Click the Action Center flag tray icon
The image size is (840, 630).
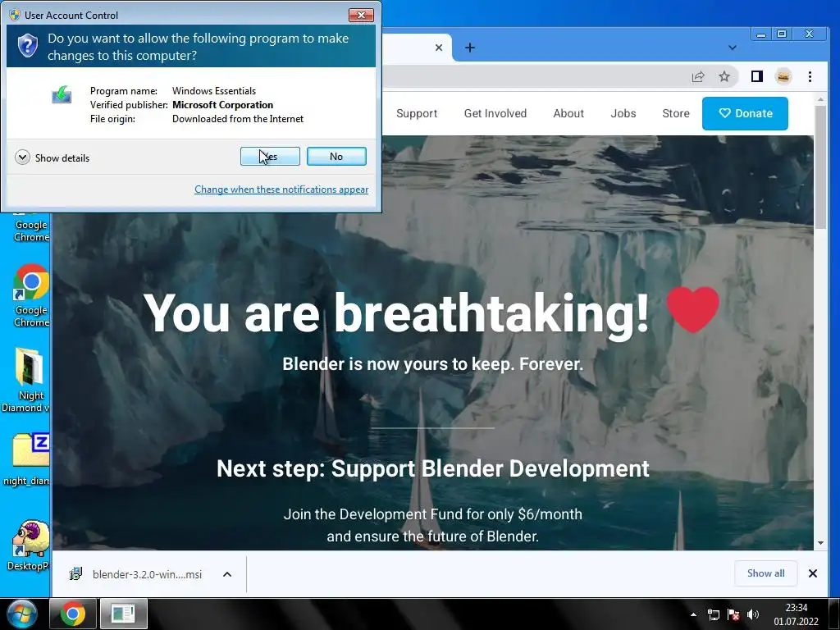pos(733,615)
